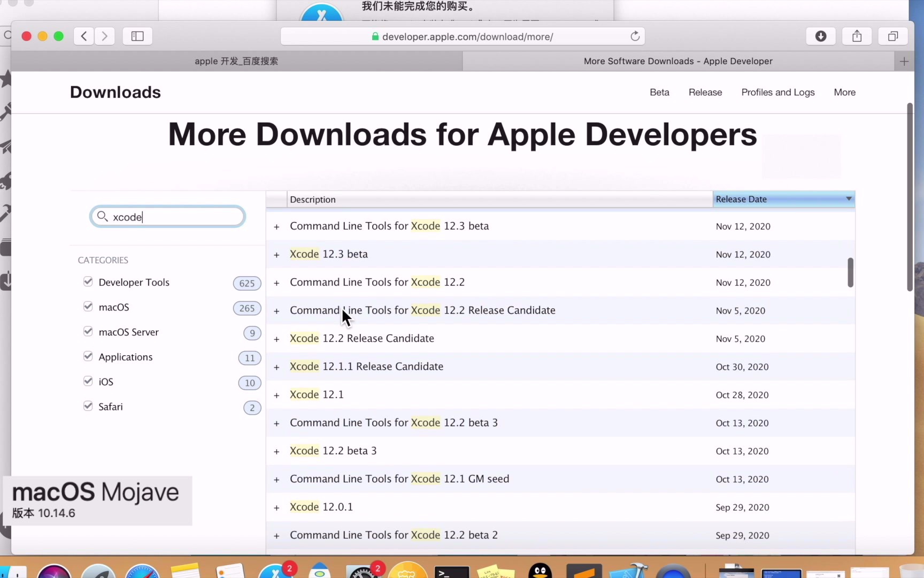924x578 pixels.
Task: Sort by the Description column header
Action: click(500, 199)
